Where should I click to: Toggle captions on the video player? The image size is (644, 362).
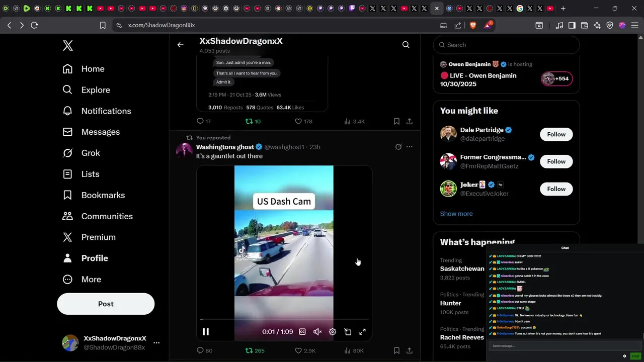tap(302, 332)
